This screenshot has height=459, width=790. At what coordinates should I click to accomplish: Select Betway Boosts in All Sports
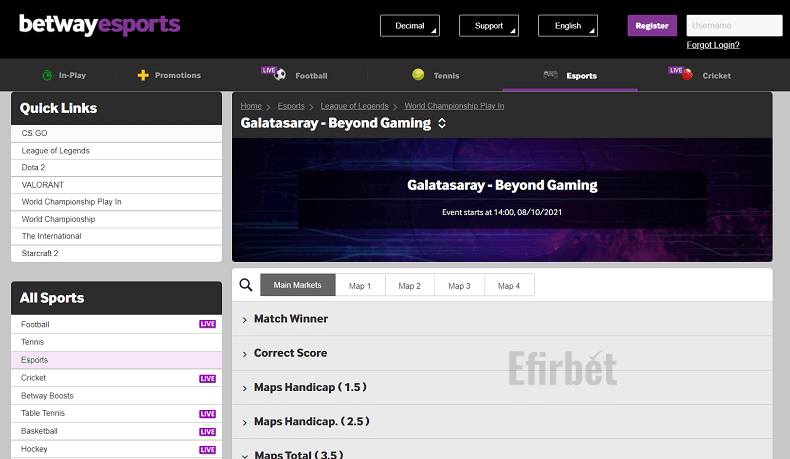pyautogui.click(x=116, y=396)
